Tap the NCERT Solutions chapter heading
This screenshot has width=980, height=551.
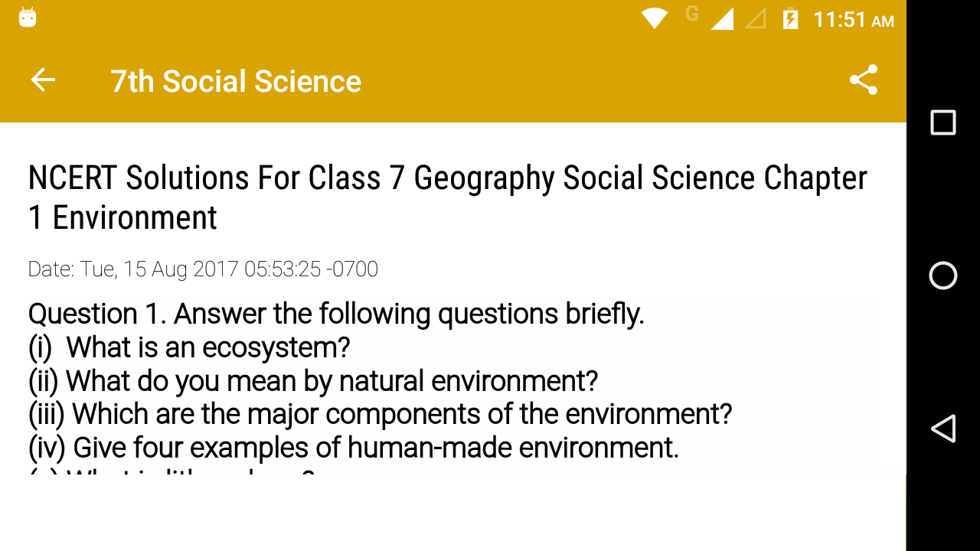coord(447,197)
